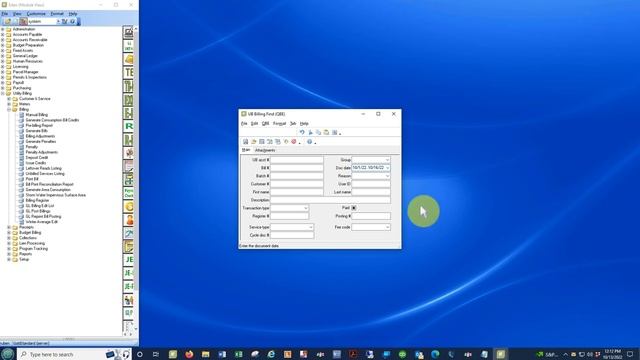The width and height of the screenshot is (640, 360).
Task: Open the Group dropdown
Action: (x=387, y=160)
